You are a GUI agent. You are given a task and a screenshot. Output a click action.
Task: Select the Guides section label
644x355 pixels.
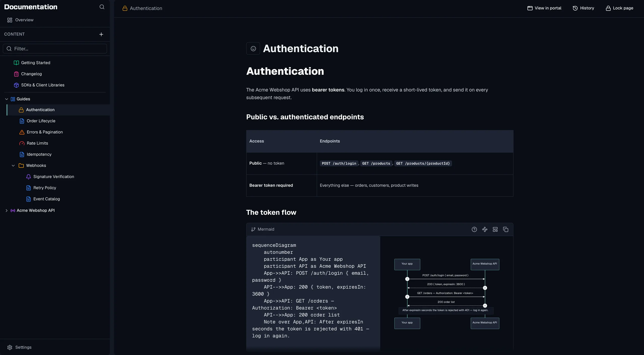point(23,99)
